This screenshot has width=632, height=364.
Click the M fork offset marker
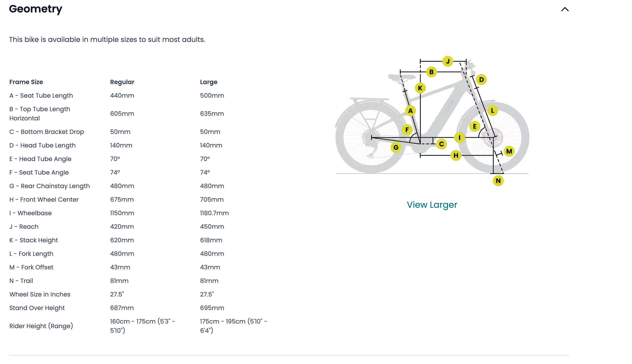coord(509,151)
